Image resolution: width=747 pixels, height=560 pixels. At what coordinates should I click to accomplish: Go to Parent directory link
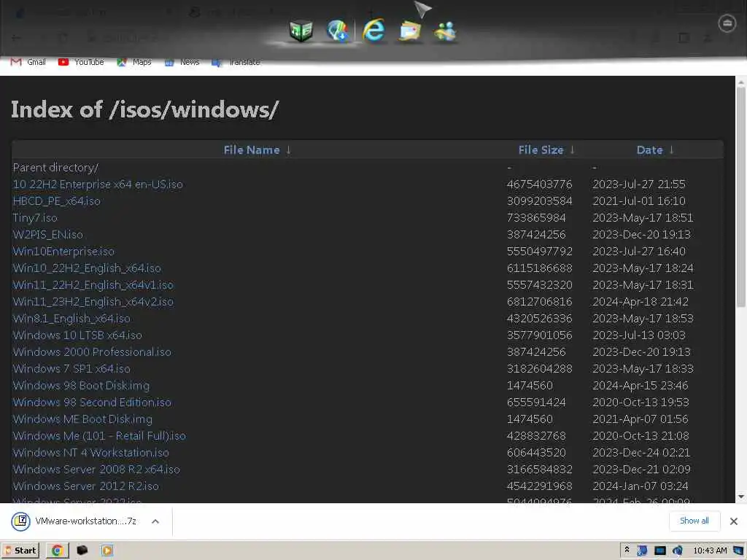[x=55, y=168]
